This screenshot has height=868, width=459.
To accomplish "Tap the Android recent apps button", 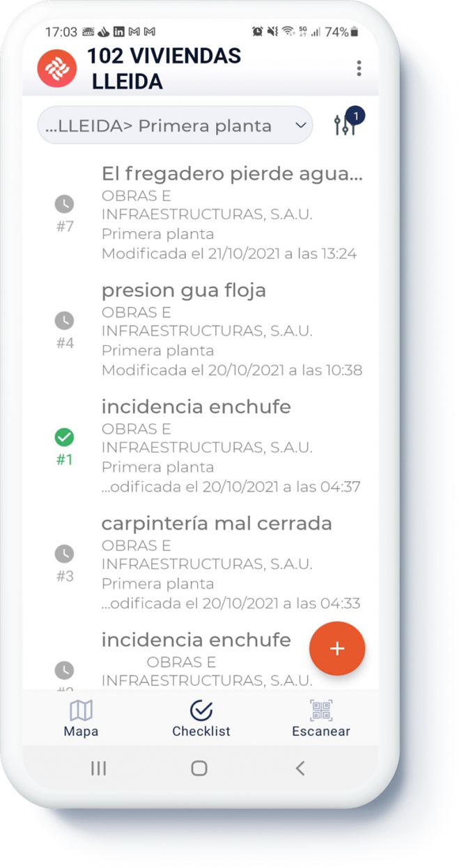I will (x=99, y=768).
